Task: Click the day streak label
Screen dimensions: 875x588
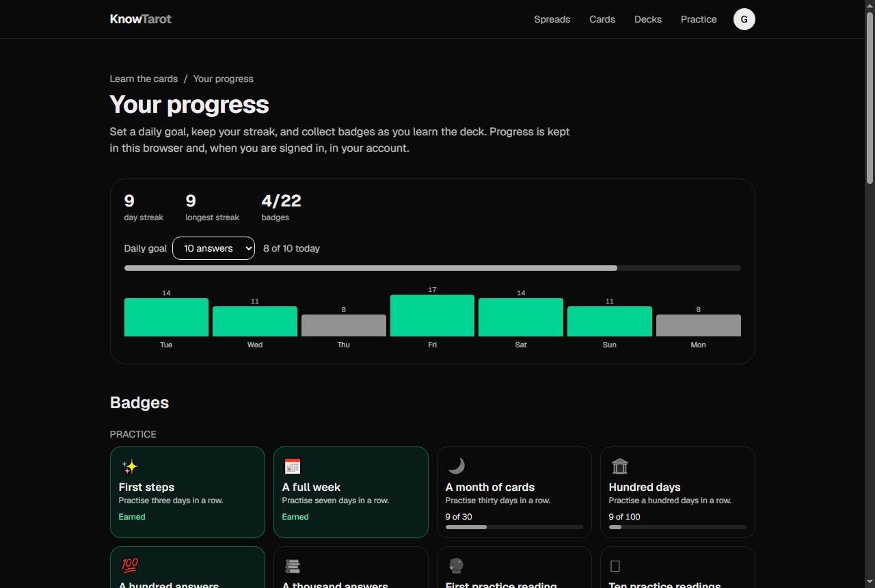Action: pos(144,217)
